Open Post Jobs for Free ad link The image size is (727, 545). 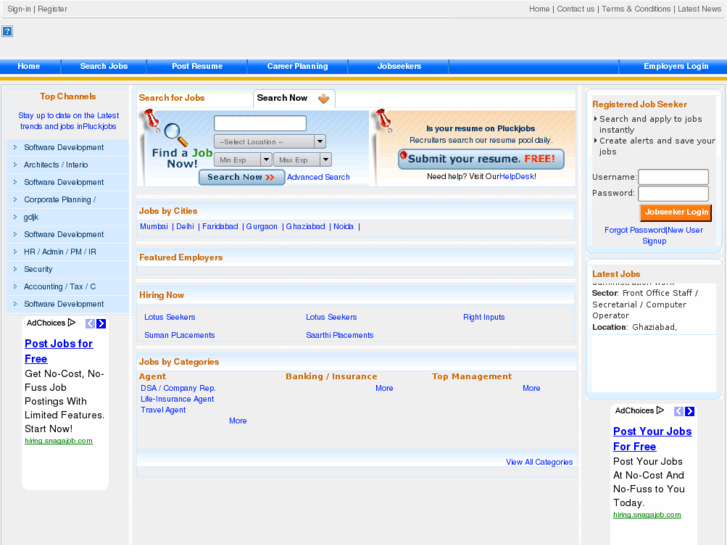click(x=59, y=351)
